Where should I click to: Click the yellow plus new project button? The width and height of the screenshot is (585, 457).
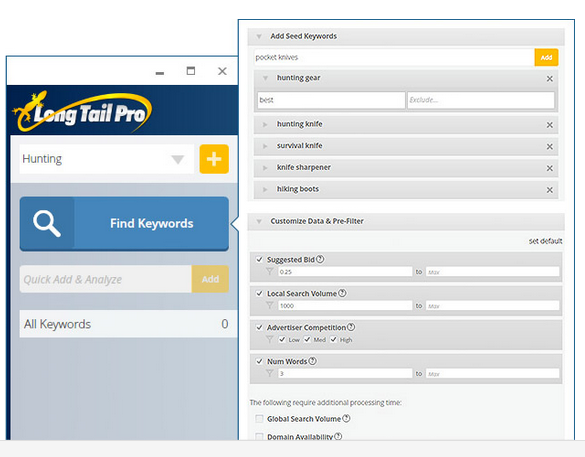coord(214,159)
